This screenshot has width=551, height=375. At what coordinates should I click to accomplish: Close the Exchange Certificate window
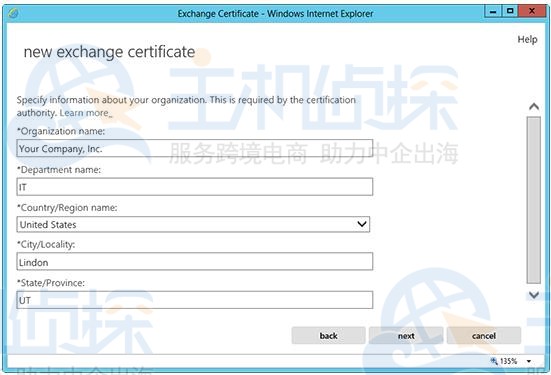[532, 12]
